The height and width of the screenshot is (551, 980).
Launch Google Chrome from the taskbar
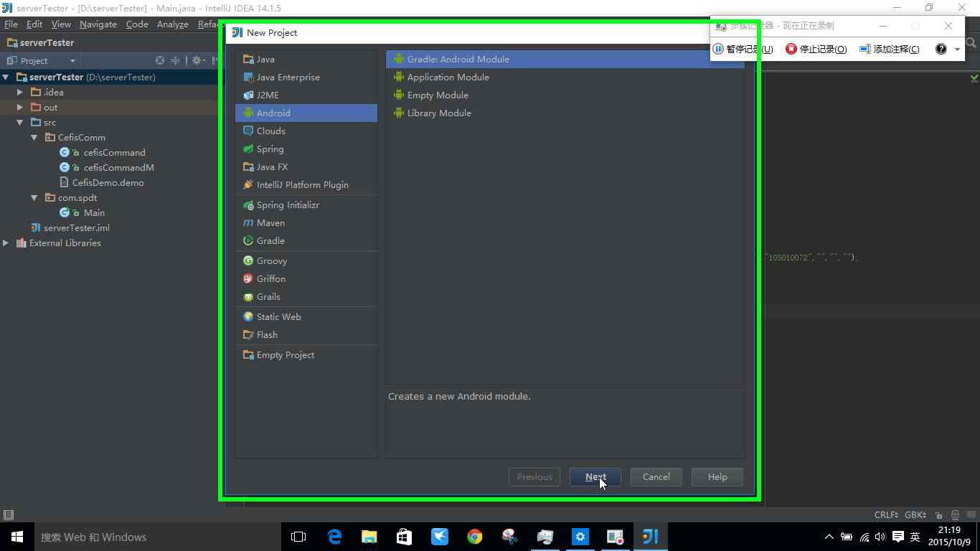click(x=474, y=537)
